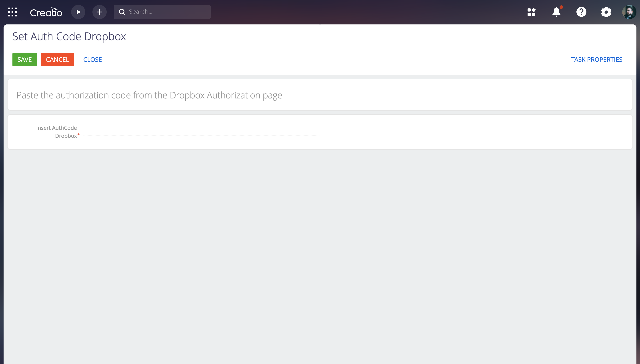Click the Insert AuthCode Dropbox label
The image size is (640, 364).
pyautogui.click(x=56, y=132)
